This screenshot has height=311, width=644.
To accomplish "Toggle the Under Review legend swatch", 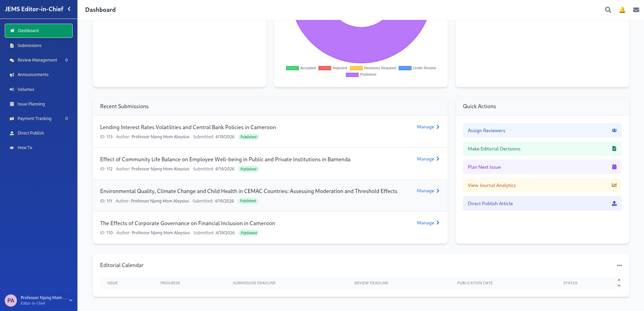I will coord(405,68).
